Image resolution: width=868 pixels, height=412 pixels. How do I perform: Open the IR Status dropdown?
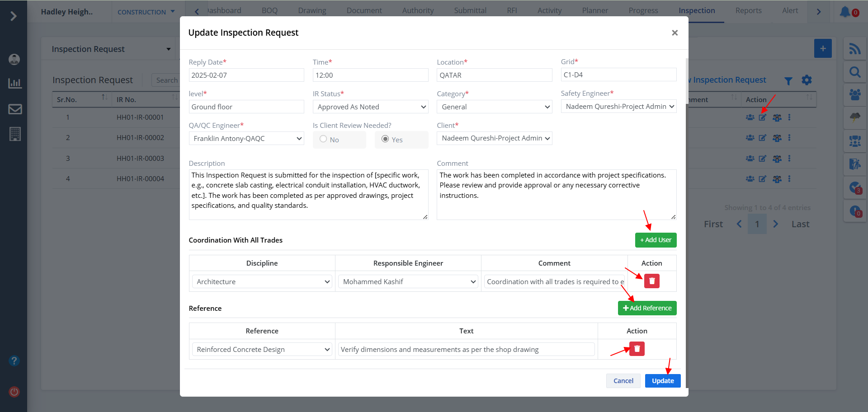pos(370,107)
